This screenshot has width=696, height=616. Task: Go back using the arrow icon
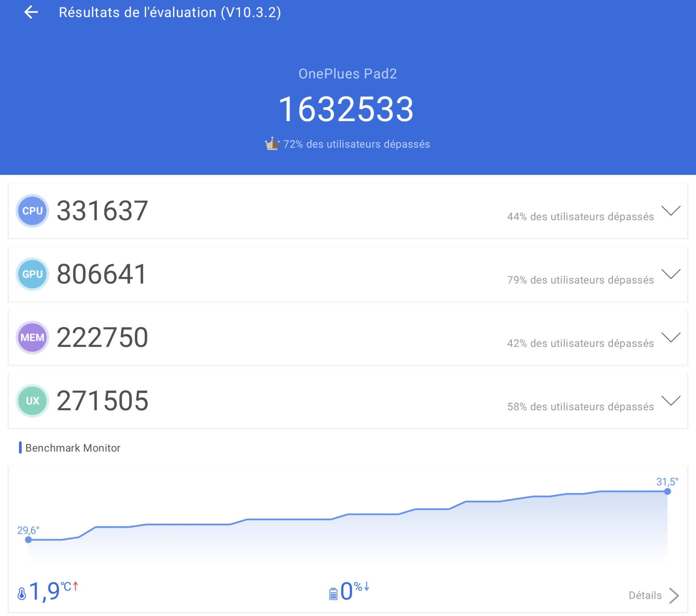[x=31, y=12]
